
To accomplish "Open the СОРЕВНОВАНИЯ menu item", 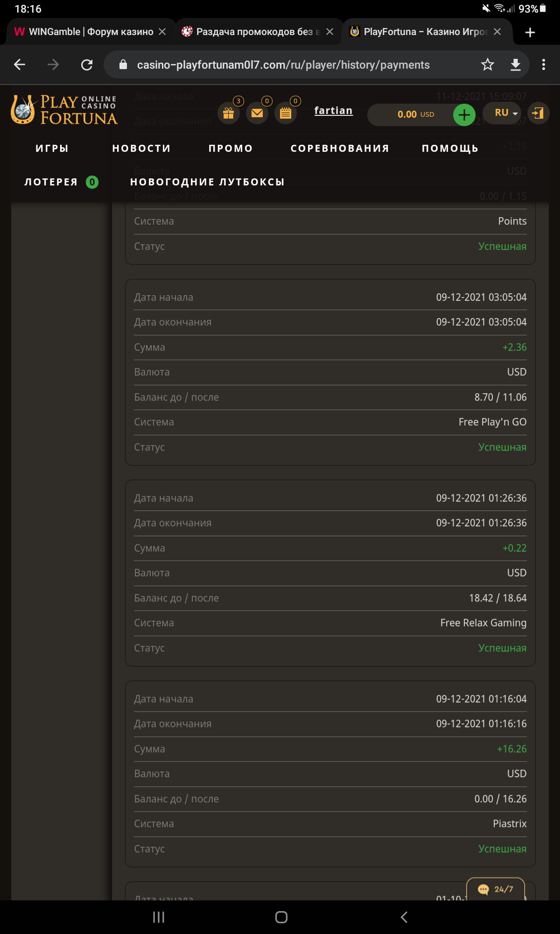I will [340, 149].
